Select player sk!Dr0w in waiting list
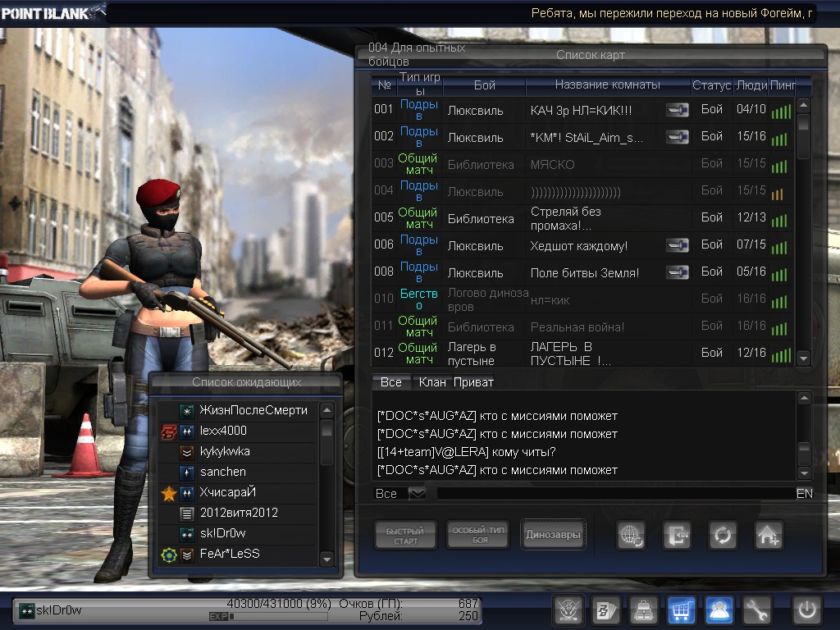 (x=237, y=533)
